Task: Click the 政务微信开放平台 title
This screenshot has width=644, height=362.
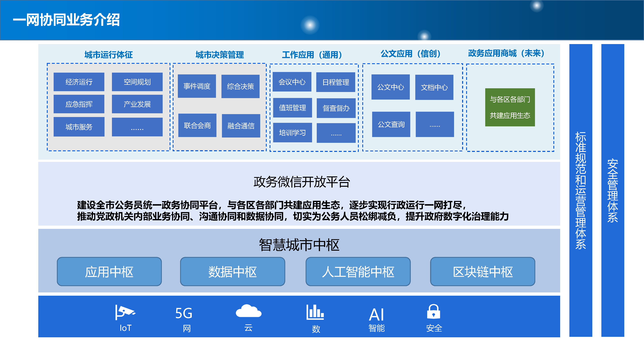Action: (x=302, y=182)
